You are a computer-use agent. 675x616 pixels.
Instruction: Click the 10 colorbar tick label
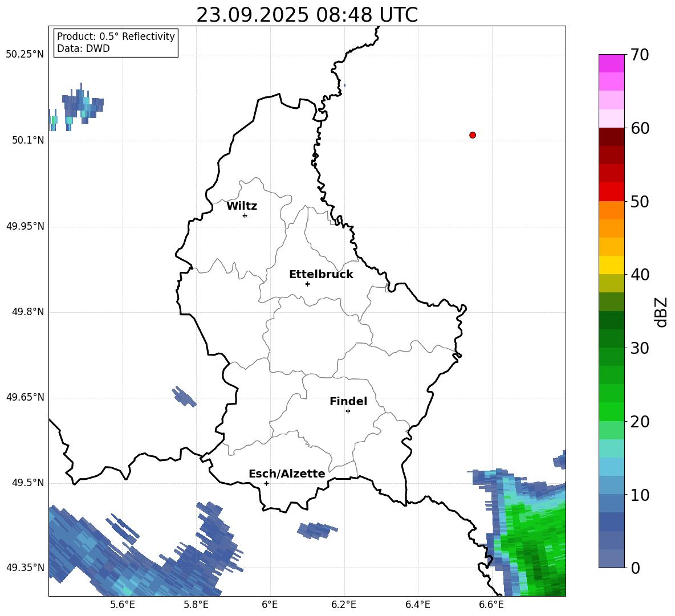640,495
